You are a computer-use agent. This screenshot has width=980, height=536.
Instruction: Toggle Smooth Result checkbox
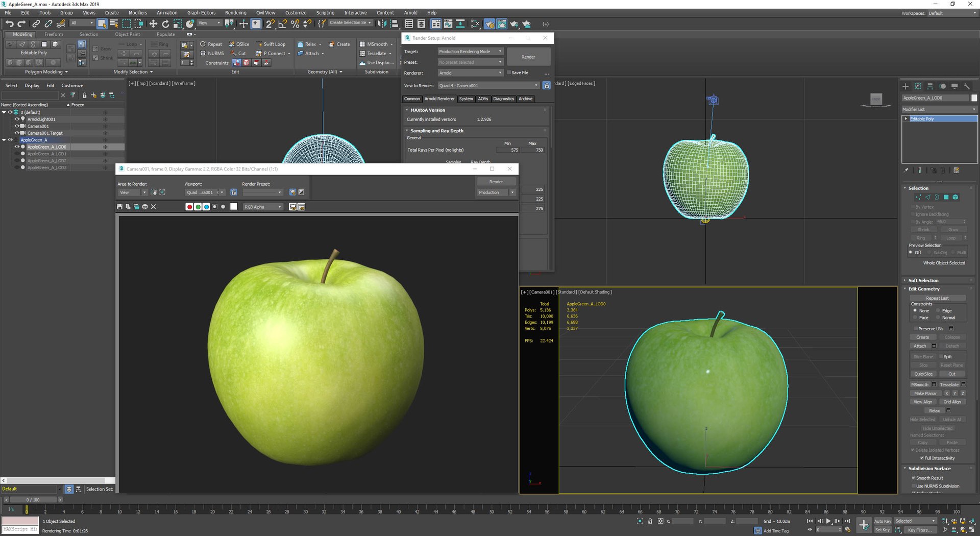[x=913, y=478]
